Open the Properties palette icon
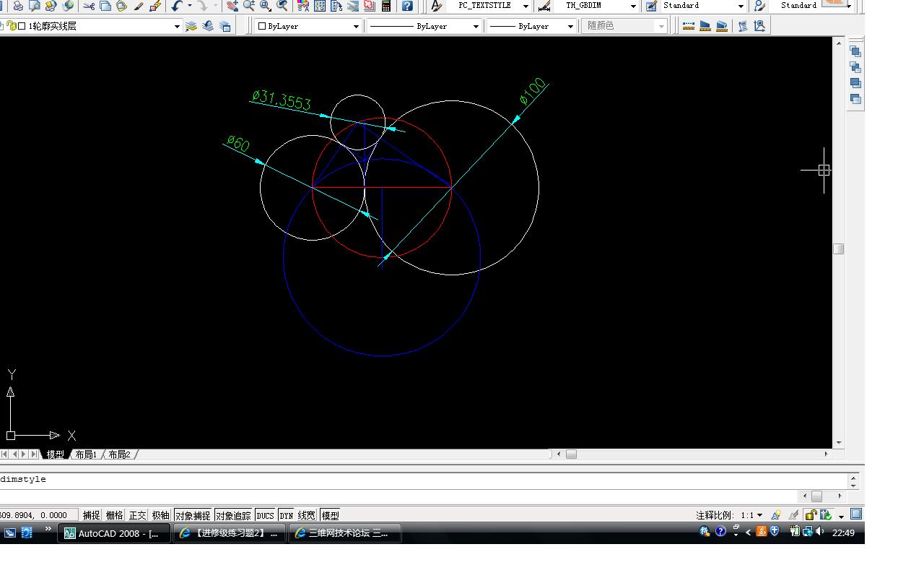Image resolution: width=924 pixels, height=578 pixels. (x=303, y=6)
